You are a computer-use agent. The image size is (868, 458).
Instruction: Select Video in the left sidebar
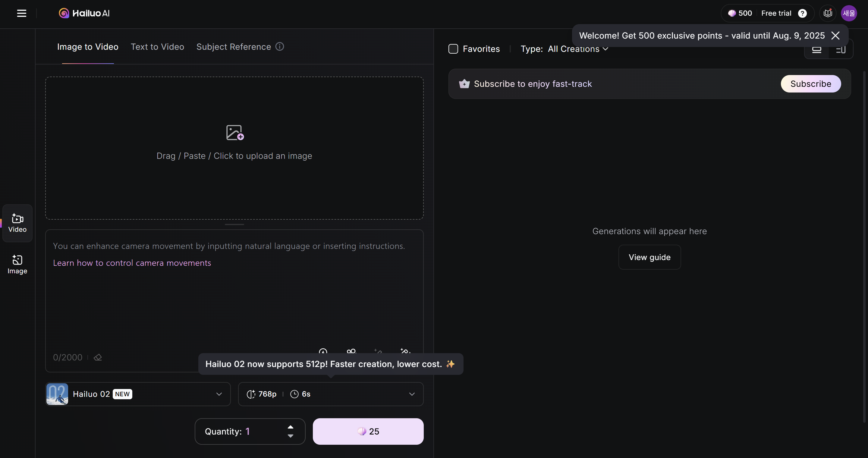point(17,223)
